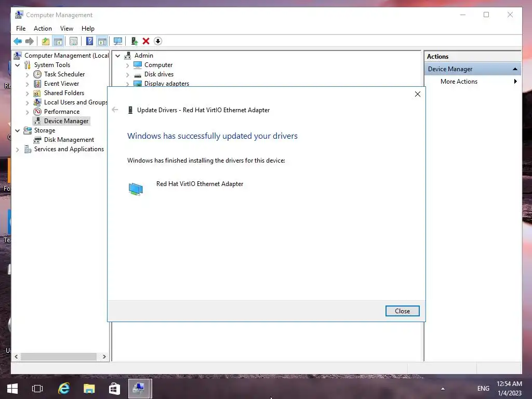
Task: Collapse the System Tools tree node
Action: coord(17,65)
